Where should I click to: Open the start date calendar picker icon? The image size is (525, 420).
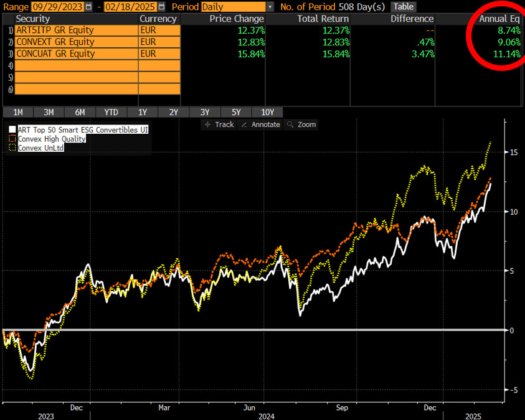88,6
